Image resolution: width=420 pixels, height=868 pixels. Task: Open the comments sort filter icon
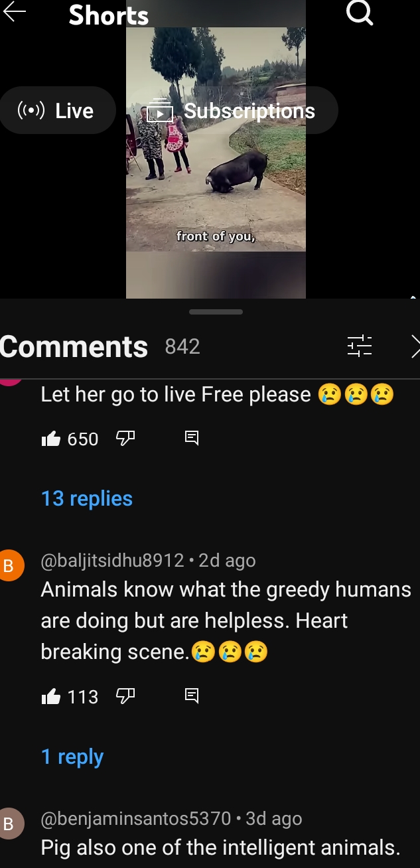[360, 346]
